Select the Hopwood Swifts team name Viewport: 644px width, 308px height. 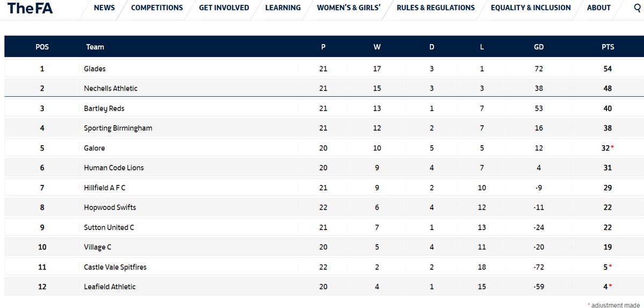pyautogui.click(x=110, y=207)
